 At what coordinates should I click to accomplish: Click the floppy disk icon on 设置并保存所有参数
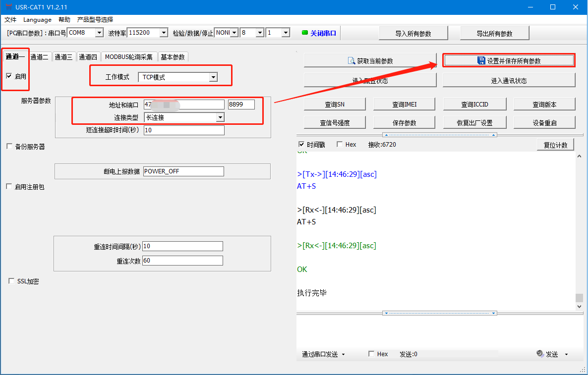click(x=481, y=60)
